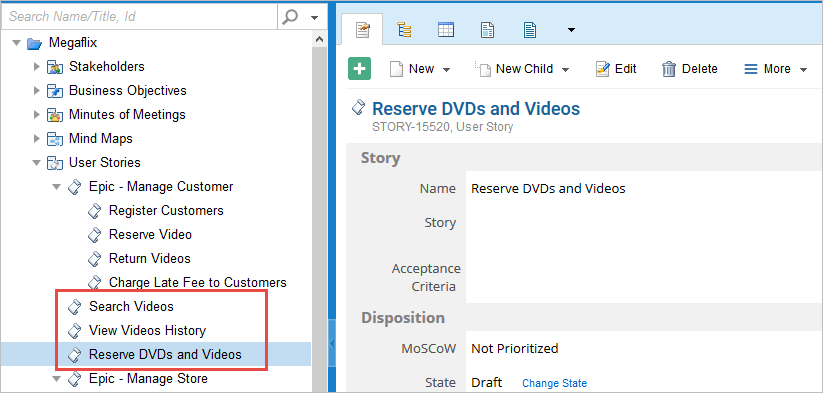This screenshot has width=823, height=393.
Task: Select the Search Videos story
Action: (x=131, y=306)
